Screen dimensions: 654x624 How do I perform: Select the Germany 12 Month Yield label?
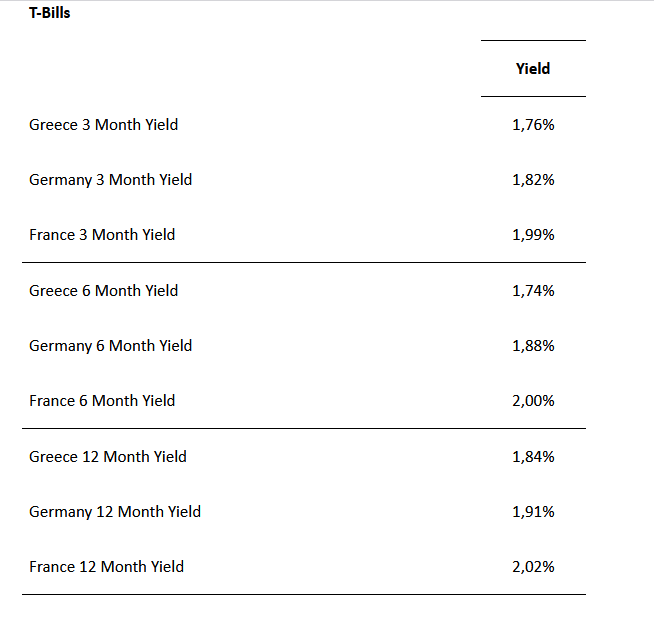[x=115, y=512]
